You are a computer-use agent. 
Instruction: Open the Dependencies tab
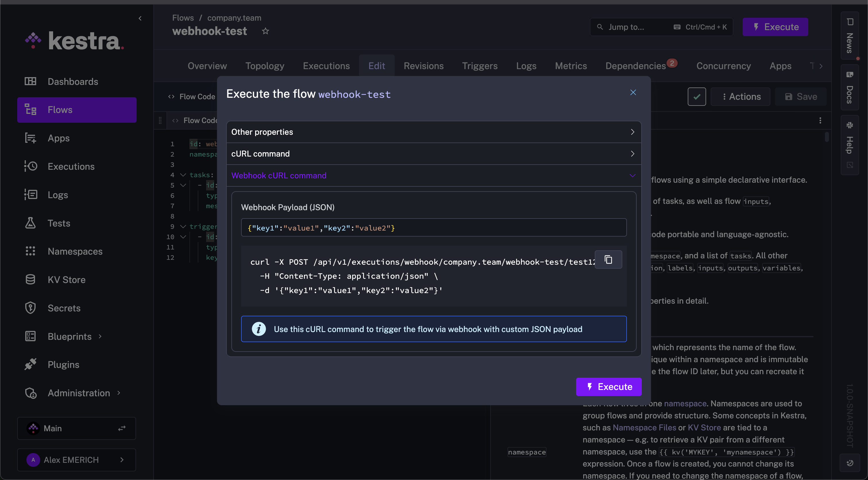click(x=635, y=66)
